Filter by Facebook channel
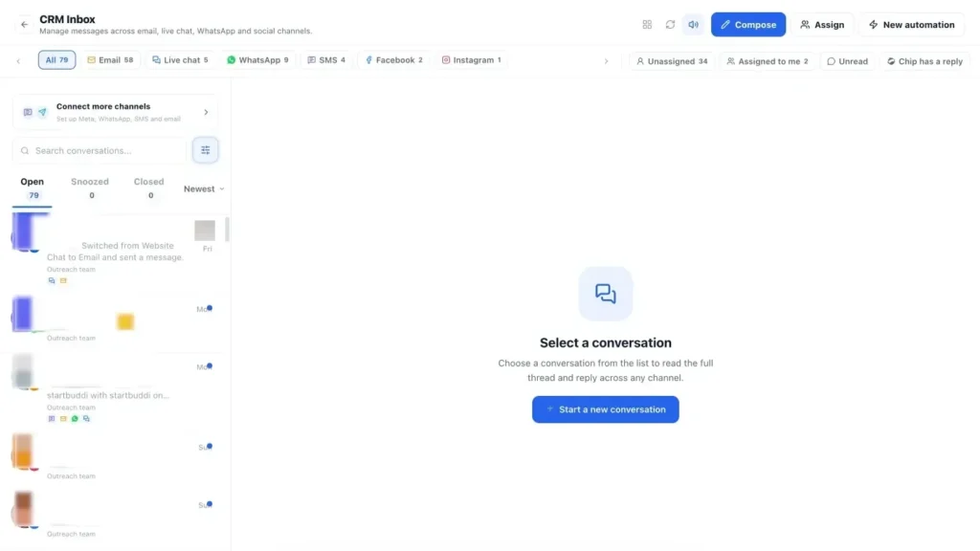The image size is (980, 551). coord(393,60)
